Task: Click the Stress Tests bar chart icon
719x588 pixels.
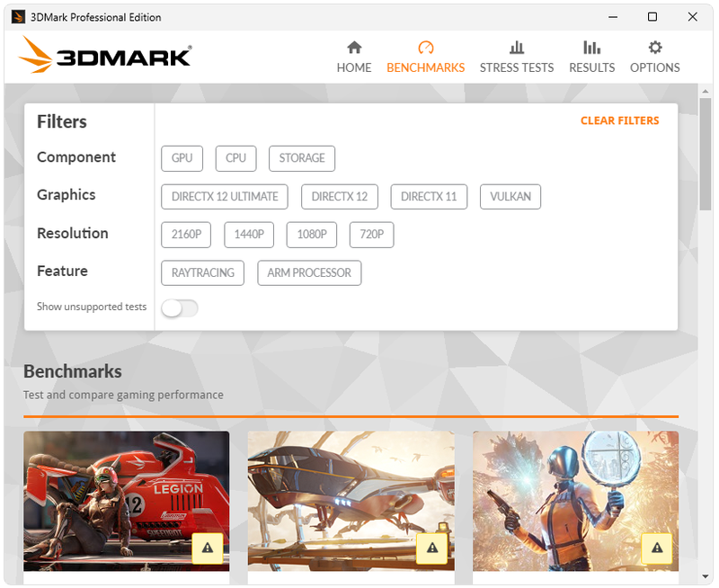Action: pyautogui.click(x=516, y=48)
